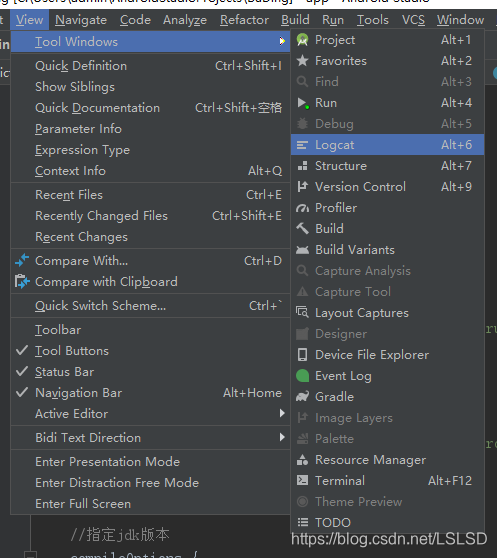Expand the Tool Windows submenu arrow
The height and width of the screenshot is (558, 497).
tap(282, 41)
